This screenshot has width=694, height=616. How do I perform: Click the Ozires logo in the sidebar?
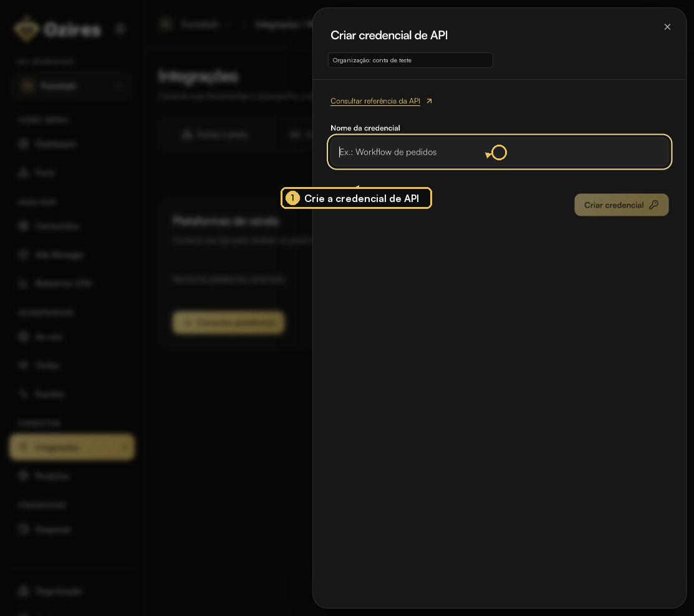(57, 29)
